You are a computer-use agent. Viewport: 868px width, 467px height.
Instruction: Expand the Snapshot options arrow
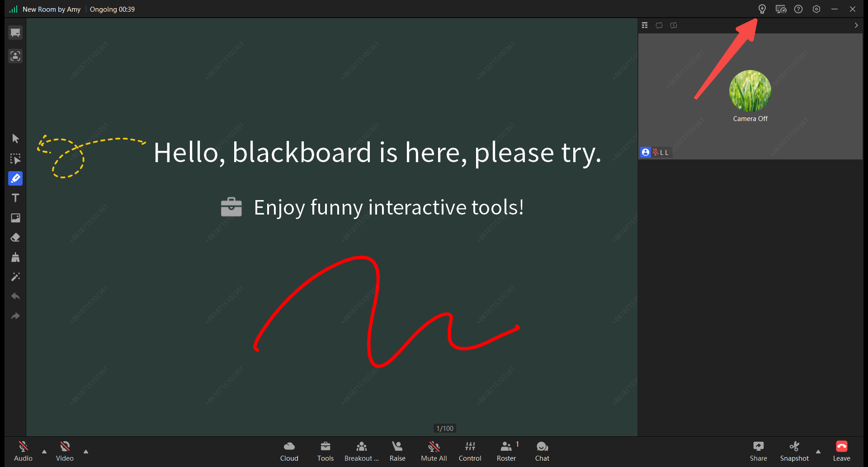click(x=818, y=451)
